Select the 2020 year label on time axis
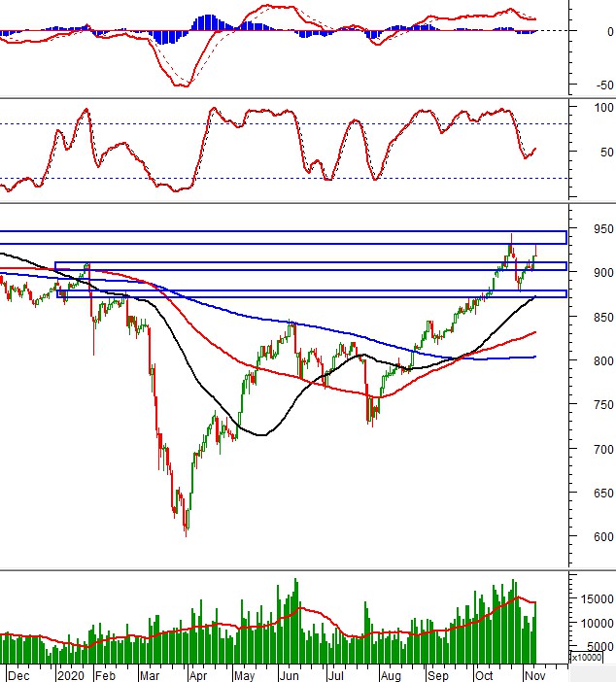The image size is (616, 682). (x=69, y=672)
